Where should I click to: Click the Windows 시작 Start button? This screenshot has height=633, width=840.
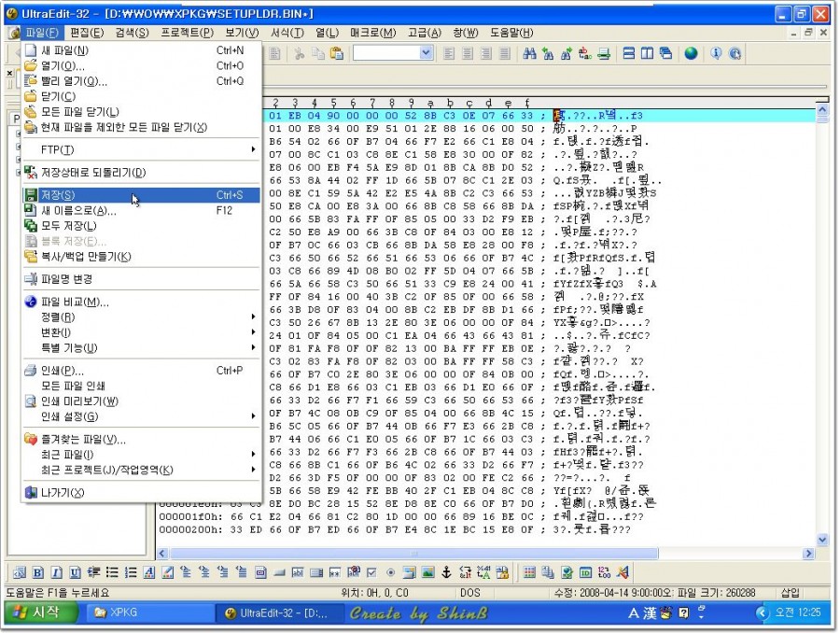[x=42, y=612]
